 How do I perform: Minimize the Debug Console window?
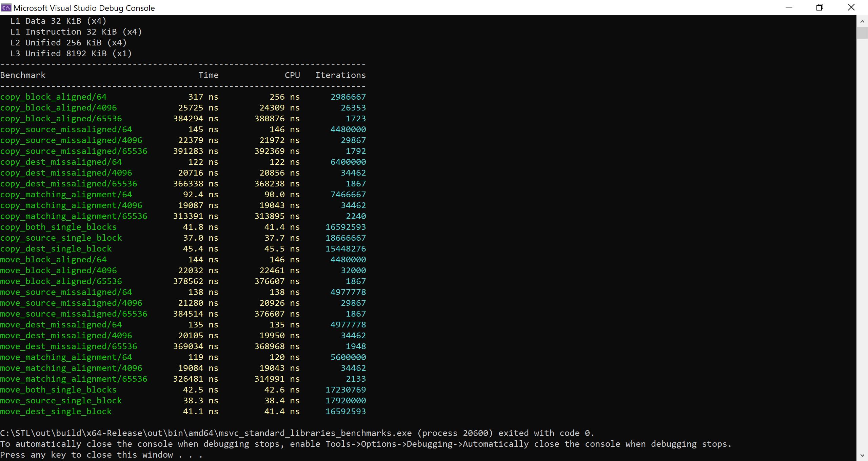pos(789,7)
